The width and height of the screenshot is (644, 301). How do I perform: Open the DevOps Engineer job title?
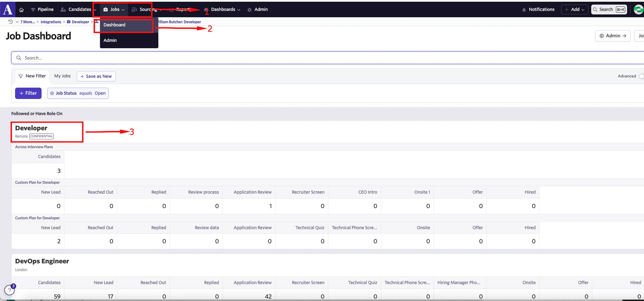click(x=42, y=261)
